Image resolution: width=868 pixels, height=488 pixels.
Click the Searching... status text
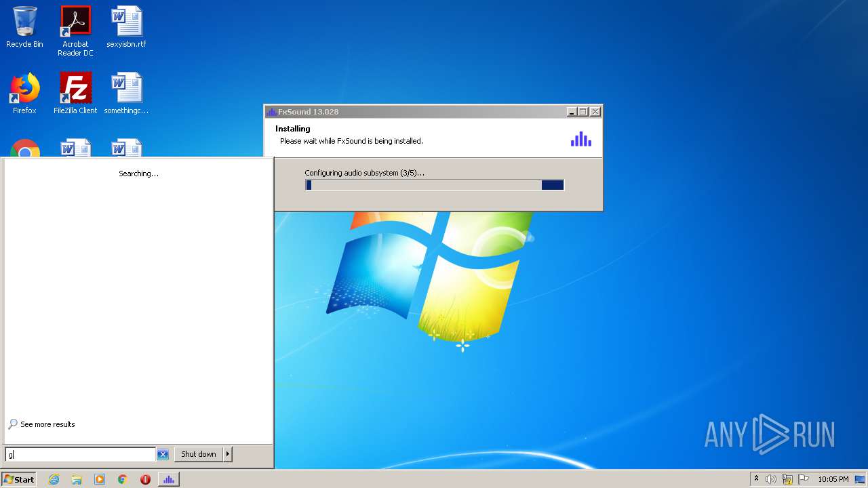[138, 174]
